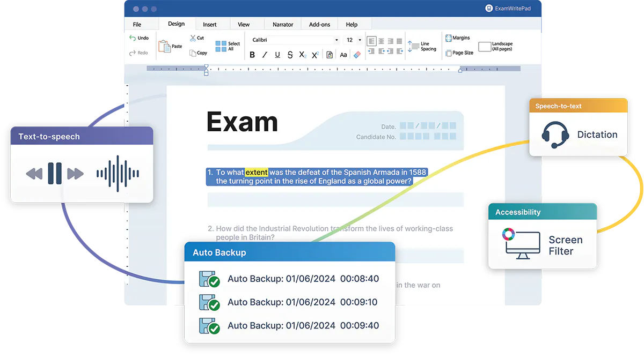Click the boxed letter A text colour icon
Viewport: 644px width, 358px height.
329,55
